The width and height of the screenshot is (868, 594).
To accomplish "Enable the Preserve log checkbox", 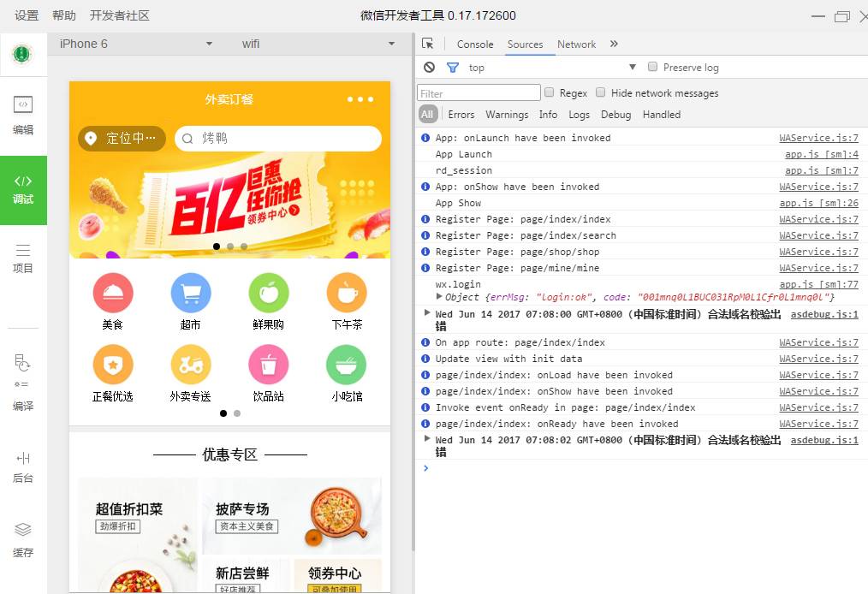I will click(652, 67).
